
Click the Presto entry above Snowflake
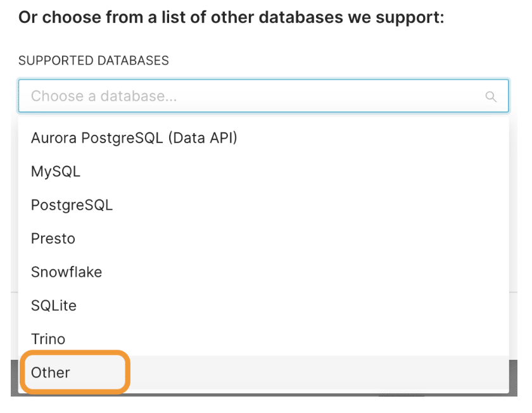point(263,239)
